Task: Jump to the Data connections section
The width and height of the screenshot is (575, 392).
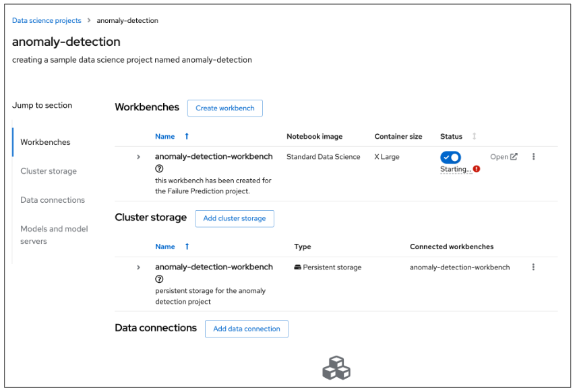Action: click(53, 200)
